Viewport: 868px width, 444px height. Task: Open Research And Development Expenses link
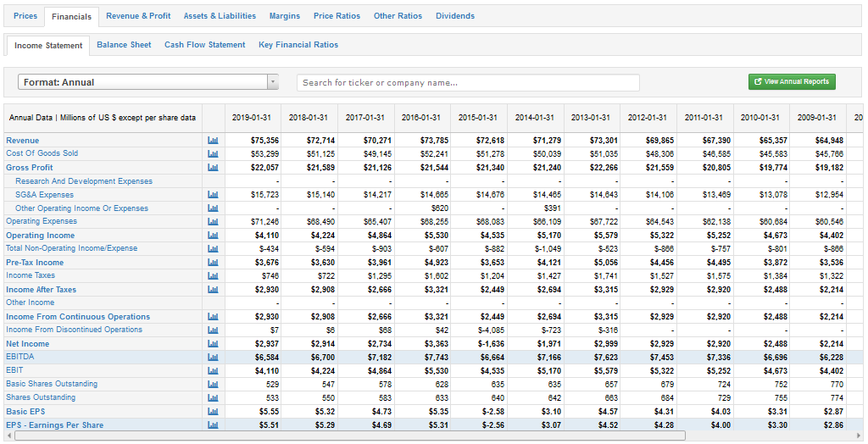click(x=84, y=181)
